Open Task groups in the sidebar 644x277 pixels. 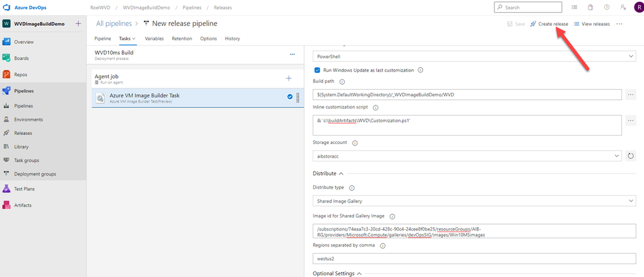pos(26,160)
